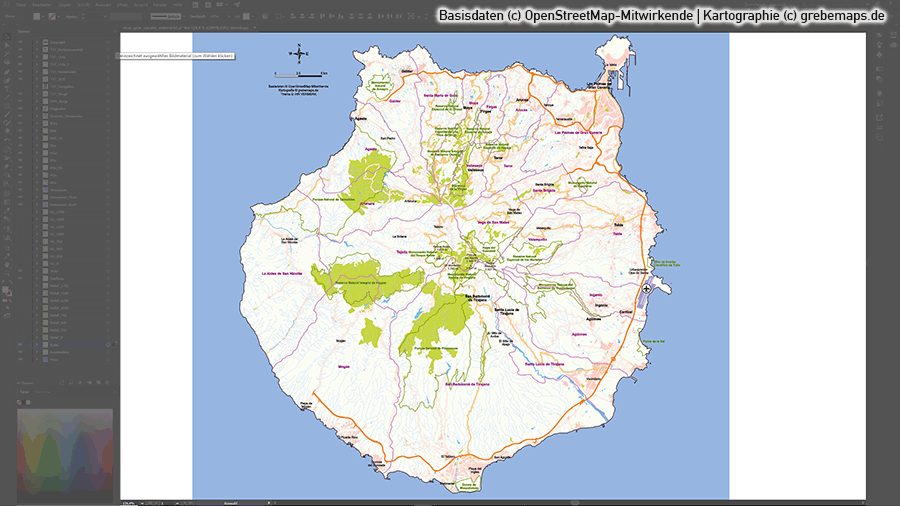The height and width of the screenshot is (506, 900).
Task: Select the Copyright layer name
Action: (58, 42)
